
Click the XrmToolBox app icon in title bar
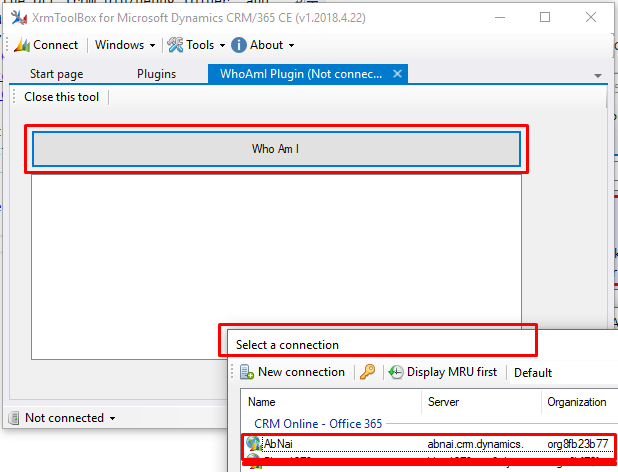coord(19,18)
